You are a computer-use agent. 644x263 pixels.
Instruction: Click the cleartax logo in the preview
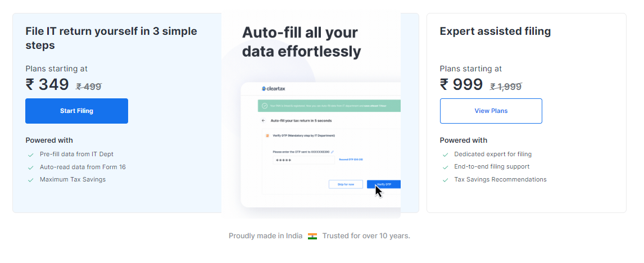(273, 89)
